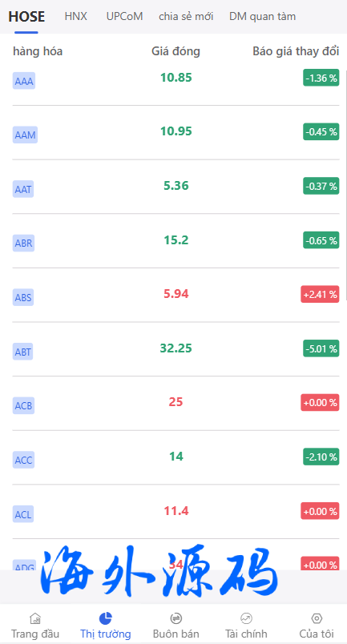The height and width of the screenshot is (644, 347).
Task: Switch to the HNX tab
Action: (x=75, y=17)
